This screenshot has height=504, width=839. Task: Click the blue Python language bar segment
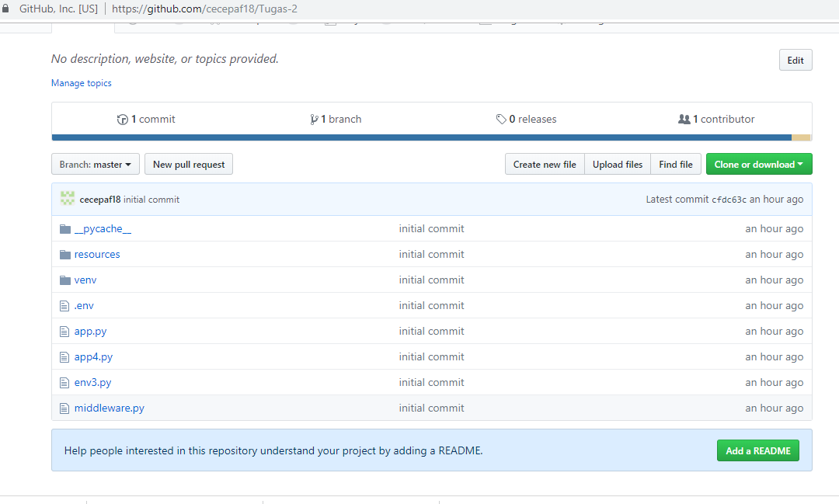(422, 137)
